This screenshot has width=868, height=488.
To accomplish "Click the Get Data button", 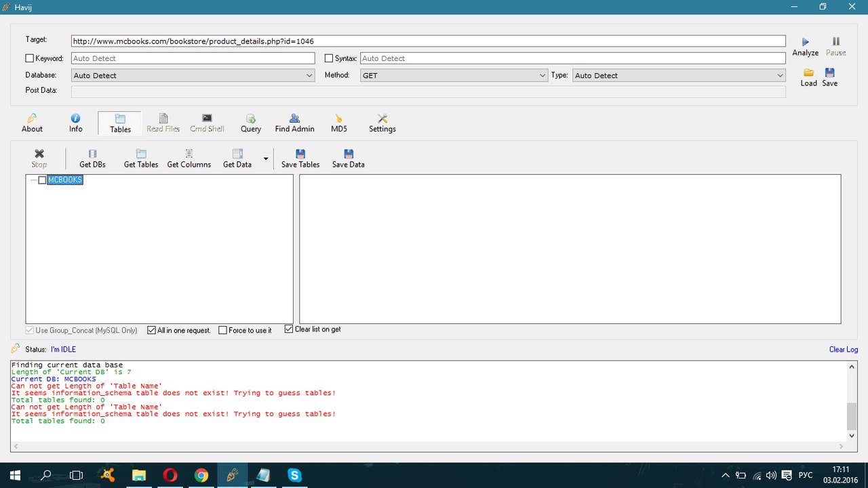I will [237, 159].
